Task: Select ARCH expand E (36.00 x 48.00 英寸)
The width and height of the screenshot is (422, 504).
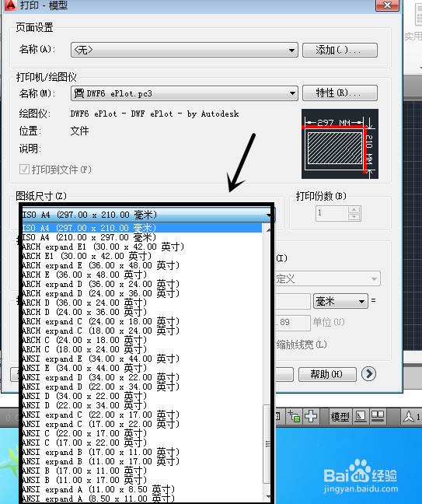Action: (x=142, y=265)
